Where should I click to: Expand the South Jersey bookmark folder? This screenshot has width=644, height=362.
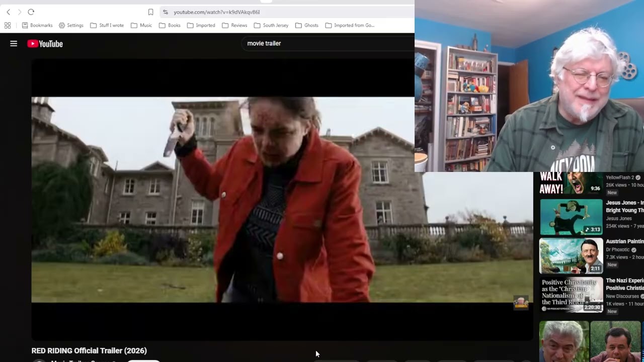pos(271,25)
